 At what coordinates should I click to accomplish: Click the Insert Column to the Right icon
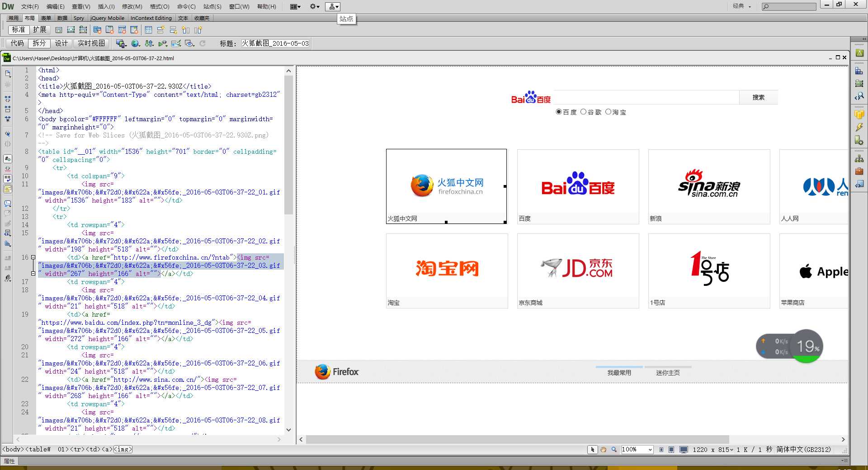198,30
